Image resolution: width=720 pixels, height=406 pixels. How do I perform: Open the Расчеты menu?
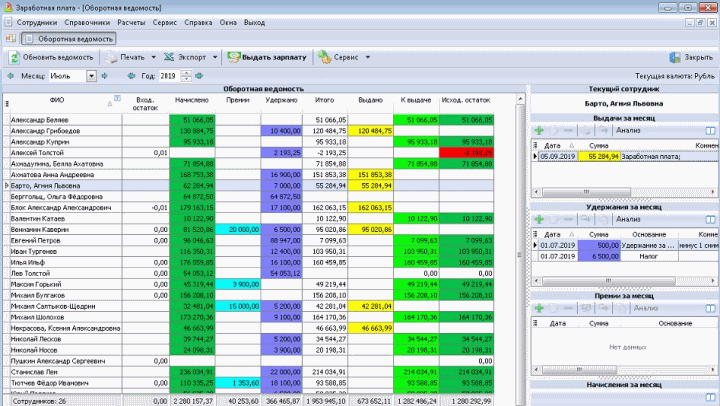tap(131, 23)
